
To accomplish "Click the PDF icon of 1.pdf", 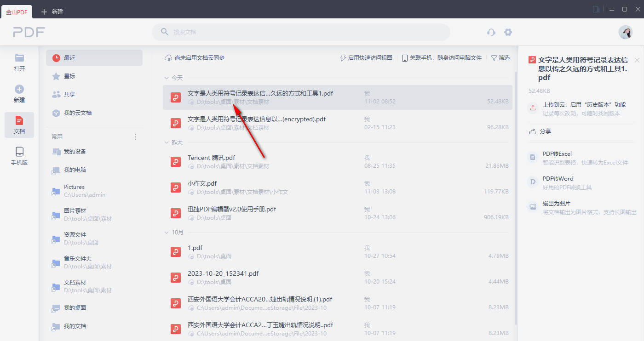I will point(175,252).
